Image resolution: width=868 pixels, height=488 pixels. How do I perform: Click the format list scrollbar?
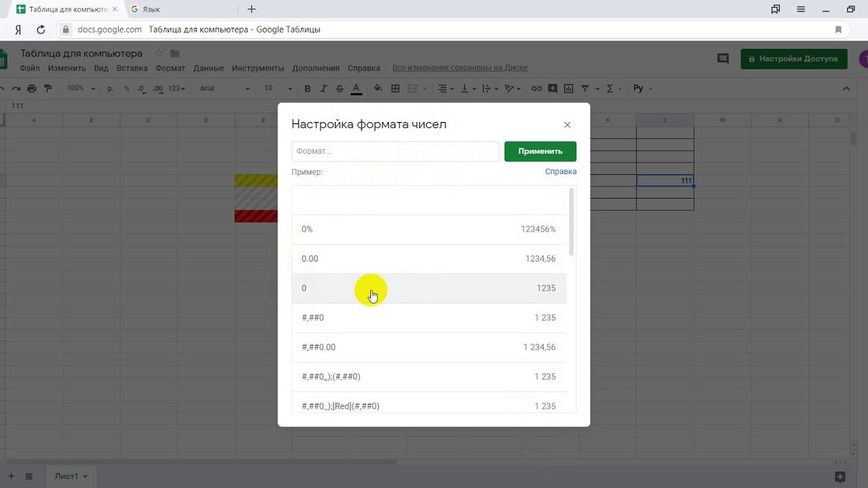[572, 222]
